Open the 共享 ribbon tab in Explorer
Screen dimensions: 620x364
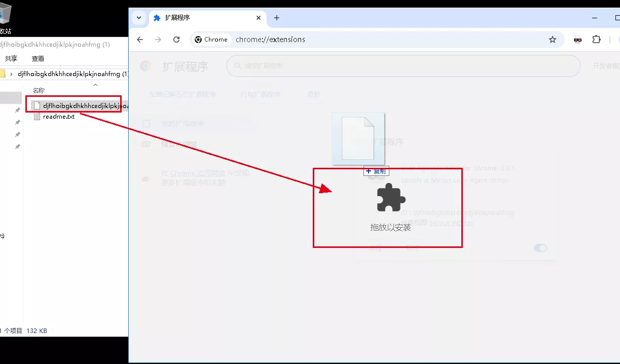(x=11, y=59)
